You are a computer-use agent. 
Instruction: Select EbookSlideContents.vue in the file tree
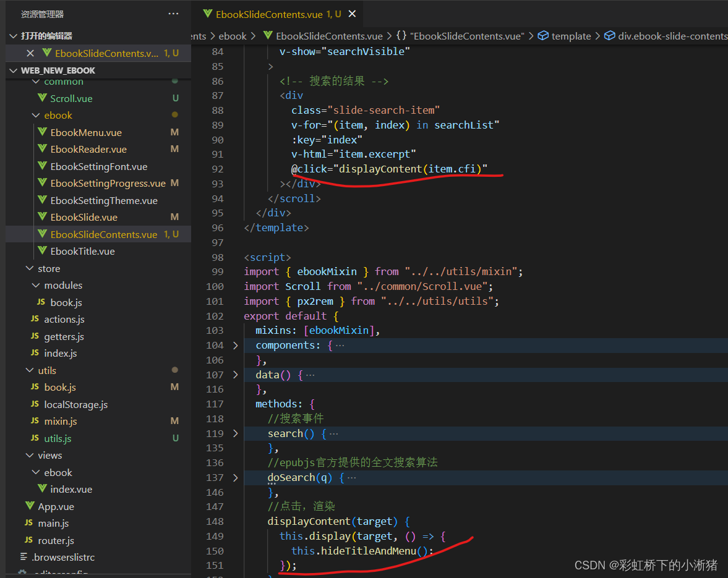click(x=98, y=234)
